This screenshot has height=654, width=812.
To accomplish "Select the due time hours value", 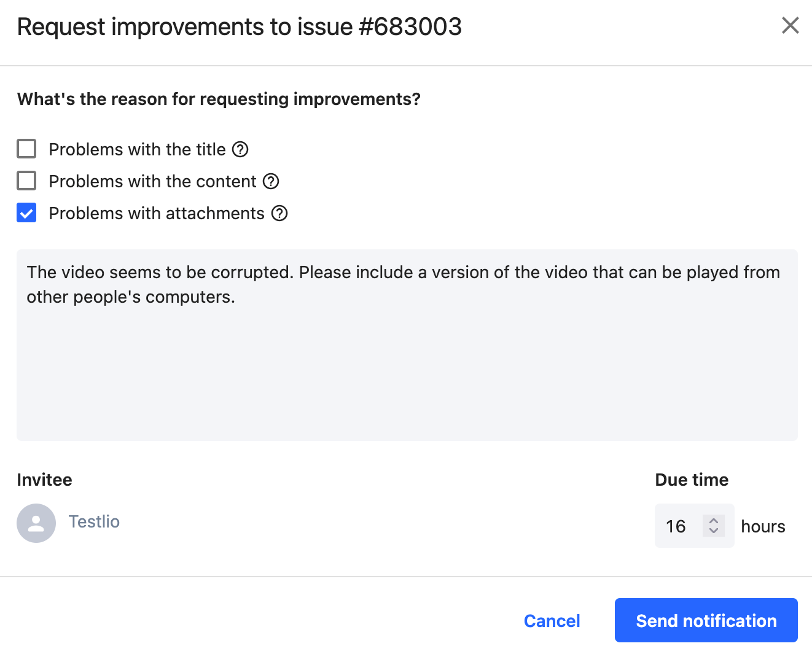I will 676,526.
